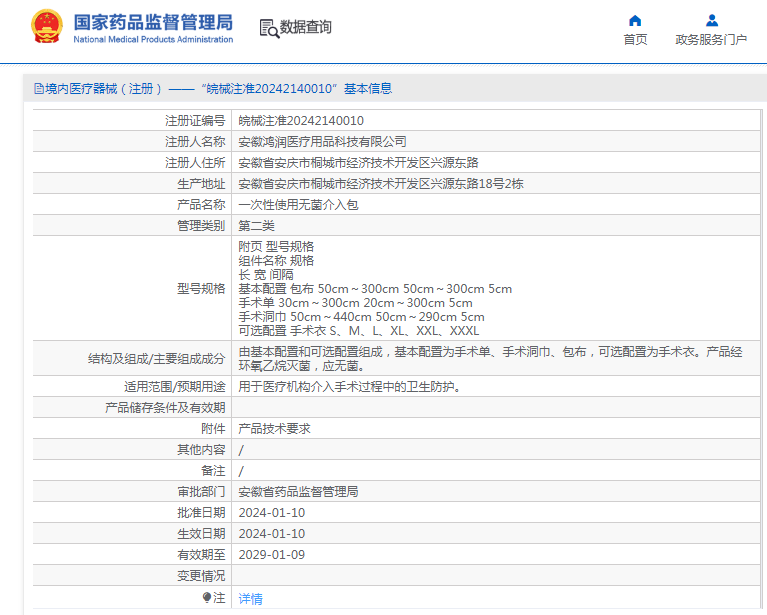The image size is (767, 615).
Task: Click the 管理类别 row label
Action: point(201,226)
